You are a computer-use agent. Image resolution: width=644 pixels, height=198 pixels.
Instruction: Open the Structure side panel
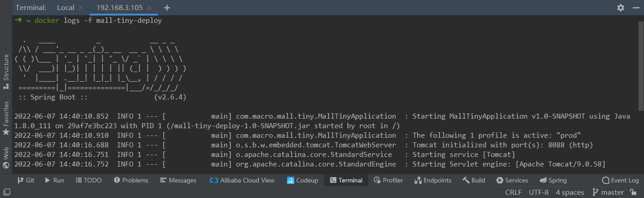tap(6, 71)
